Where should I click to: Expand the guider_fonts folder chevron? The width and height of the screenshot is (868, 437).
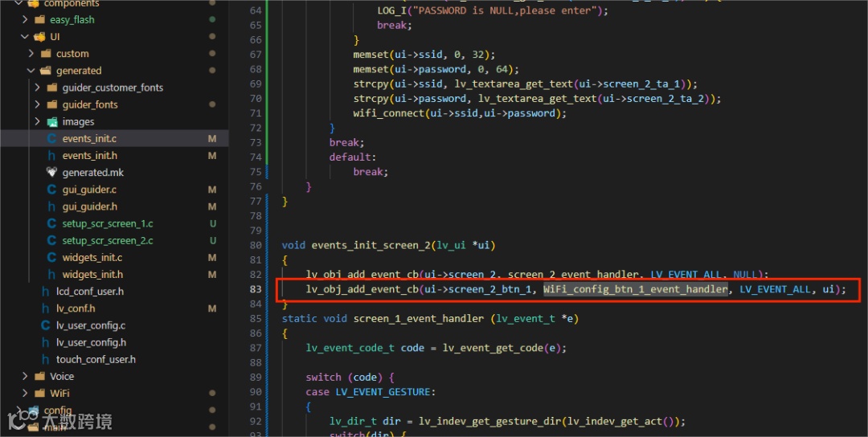[x=37, y=104]
